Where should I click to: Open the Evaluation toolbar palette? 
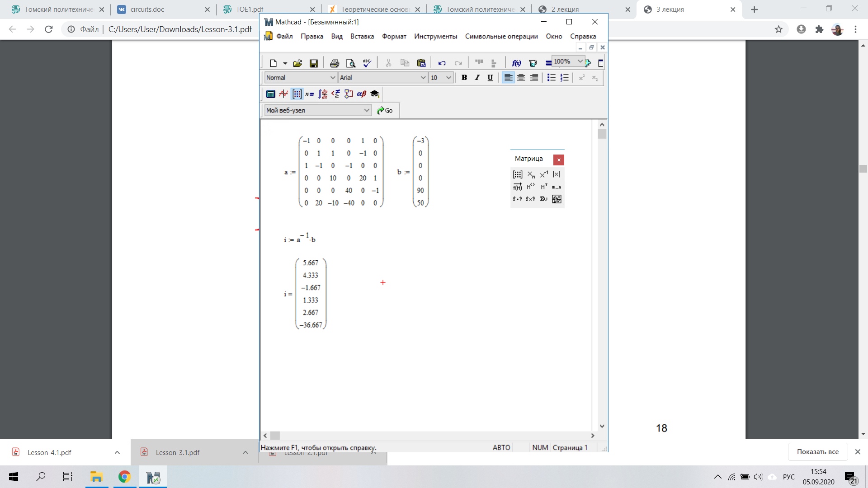tap(310, 94)
